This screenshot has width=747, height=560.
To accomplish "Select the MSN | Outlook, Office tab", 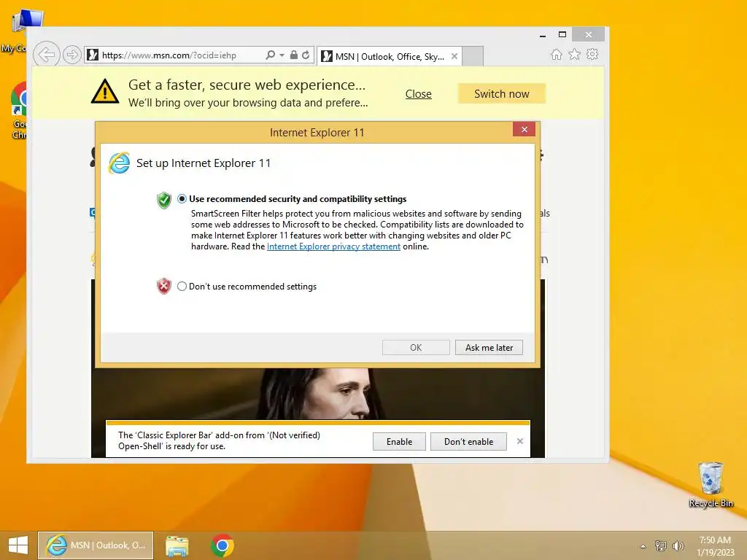I will (x=390, y=56).
